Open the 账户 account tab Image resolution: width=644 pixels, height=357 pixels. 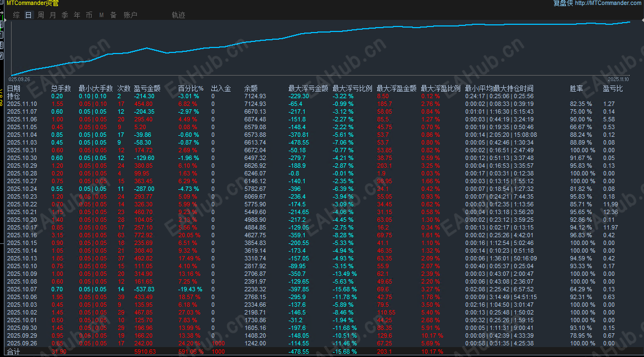point(130,15)
